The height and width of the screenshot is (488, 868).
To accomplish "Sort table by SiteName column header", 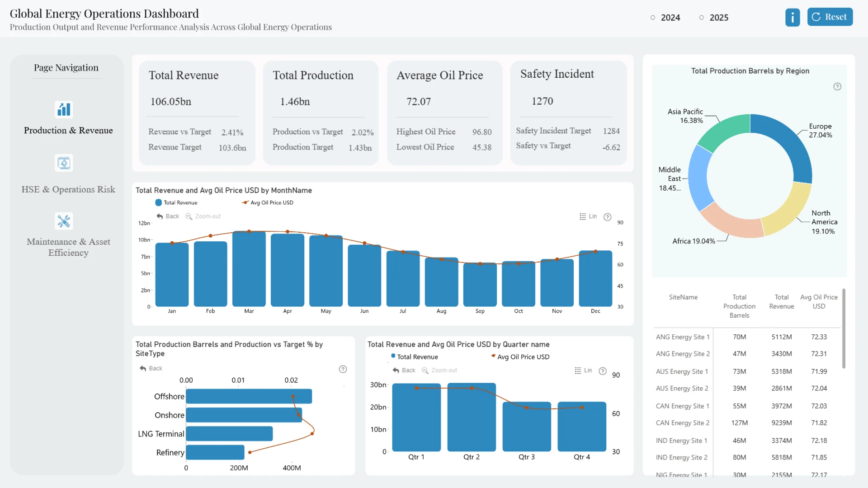I will pyautogui.click(x=683, y=297).
